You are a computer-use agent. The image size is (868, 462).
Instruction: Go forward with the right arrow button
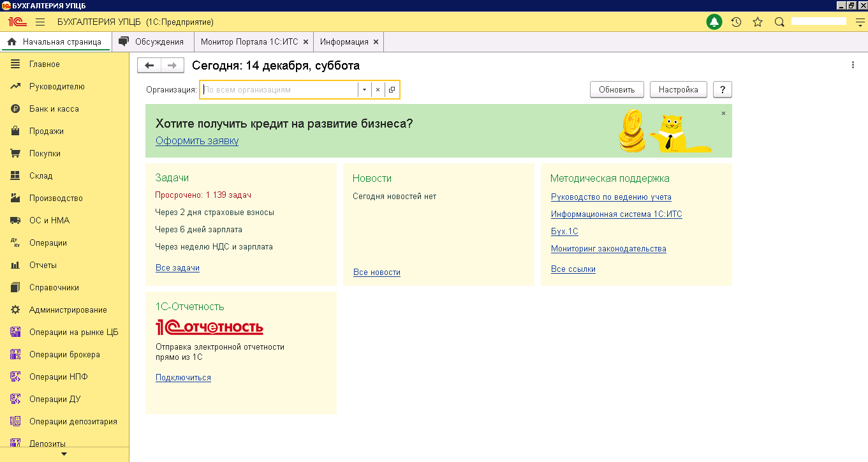tap(172, 65)
